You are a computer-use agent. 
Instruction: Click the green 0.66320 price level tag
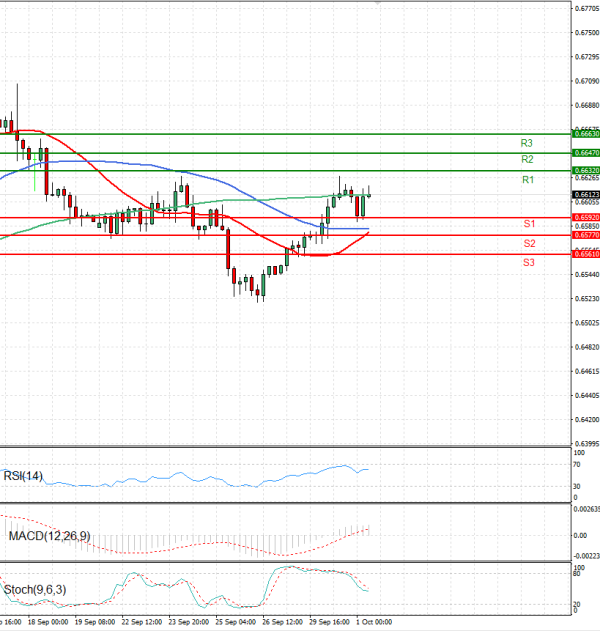585,171
